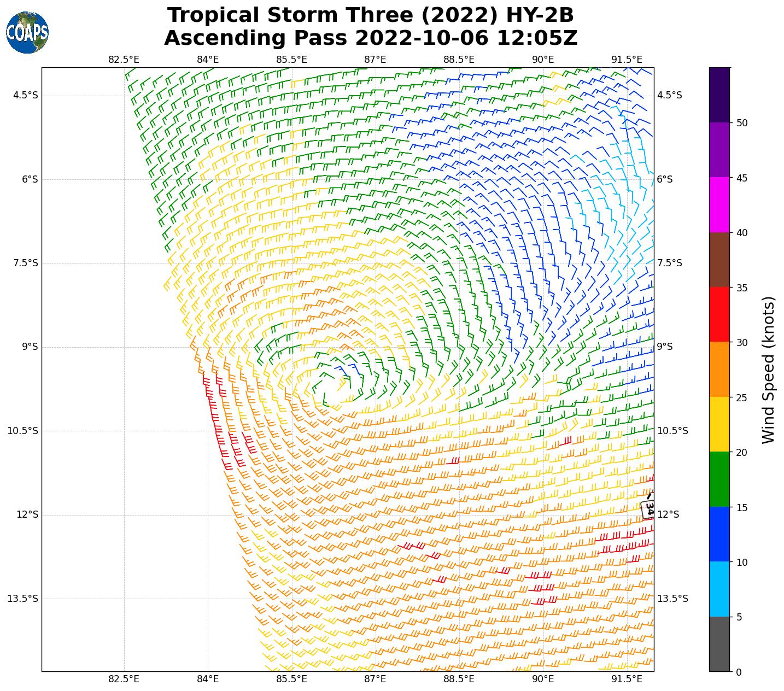Select the orange 25–30 knot colorbar segment

(719, 370)
